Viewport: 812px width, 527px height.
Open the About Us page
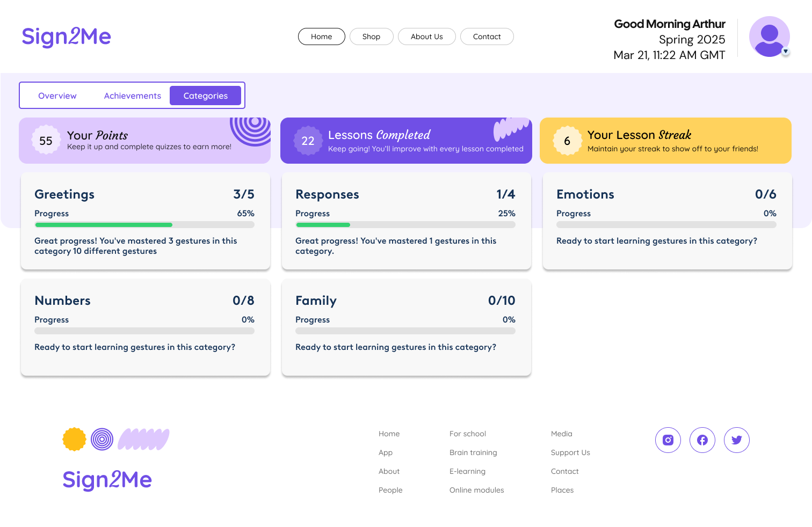pyautogui.click(x=427, y=36)
